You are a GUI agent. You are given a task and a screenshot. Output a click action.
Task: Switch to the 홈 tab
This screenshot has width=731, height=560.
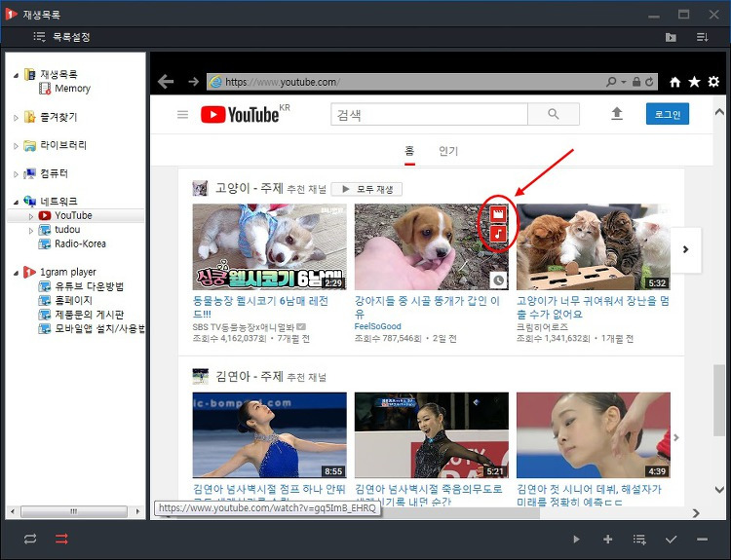tap(409, 151)
